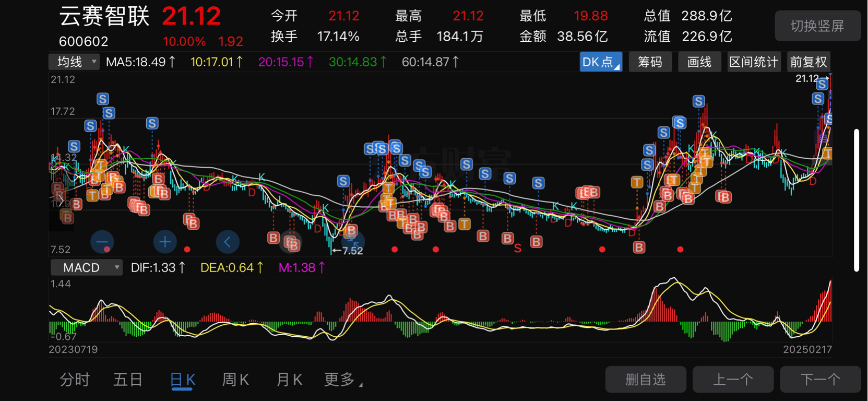Switch to the 分时 tab
Screen dimensions: 868x401
pos(75,380)
